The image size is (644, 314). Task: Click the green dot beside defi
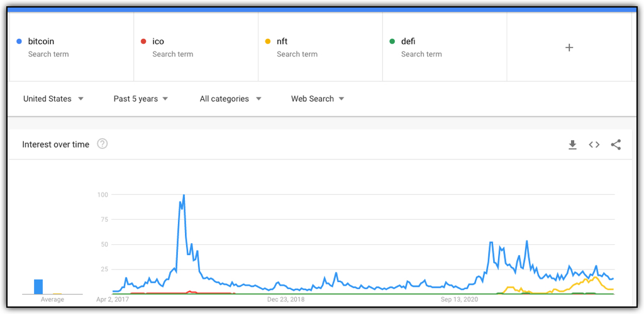(x=392, y=41)
